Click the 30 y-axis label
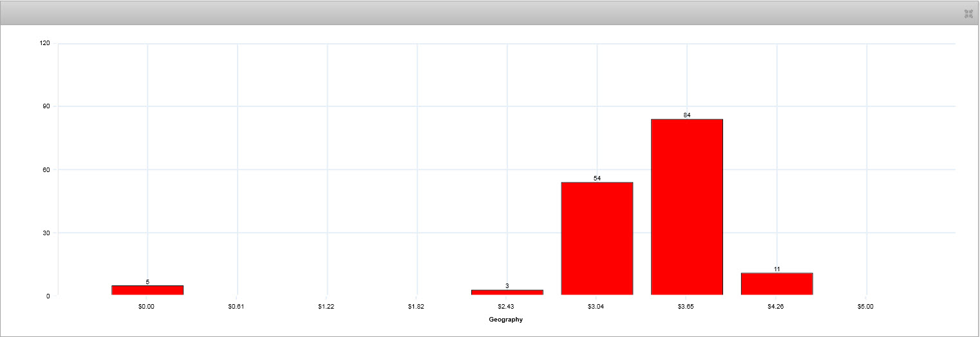This screenshot has width=980, height=337. (x=46, y=233)
